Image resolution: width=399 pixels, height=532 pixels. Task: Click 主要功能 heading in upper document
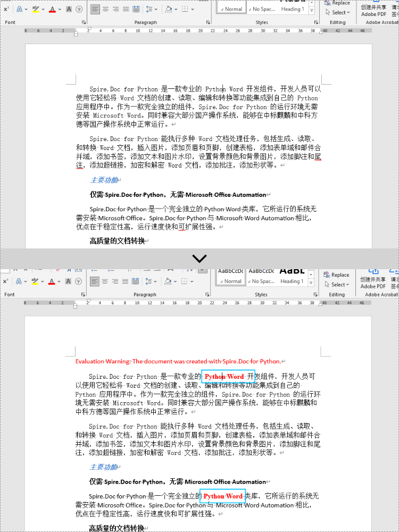click(x=104, y=180)
